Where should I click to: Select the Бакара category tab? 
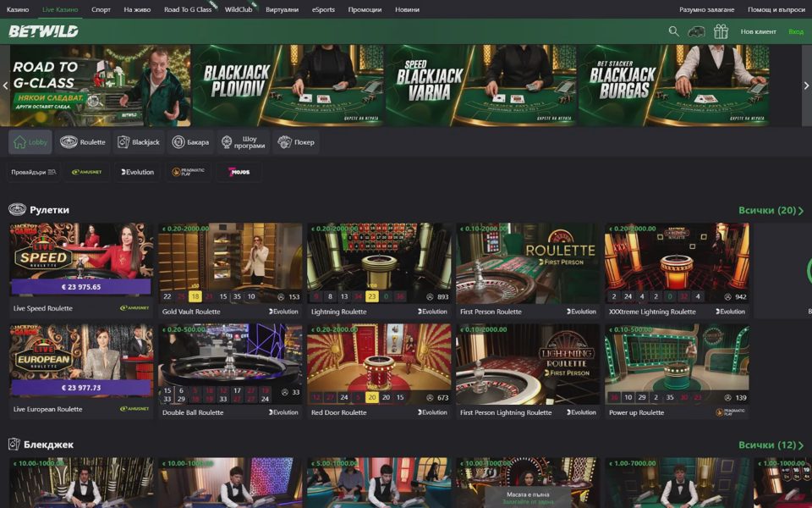point(190,142)
